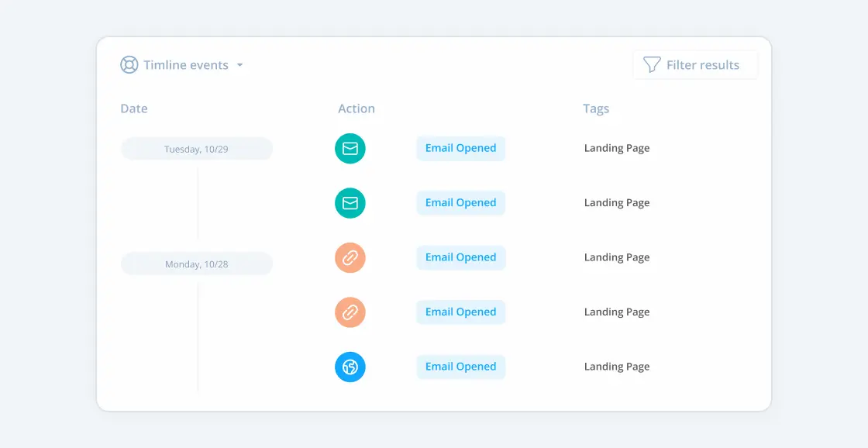868x448 pixels.
Task: Select the Tuesday, 10/29 date pill
Action: click(196, 148)
